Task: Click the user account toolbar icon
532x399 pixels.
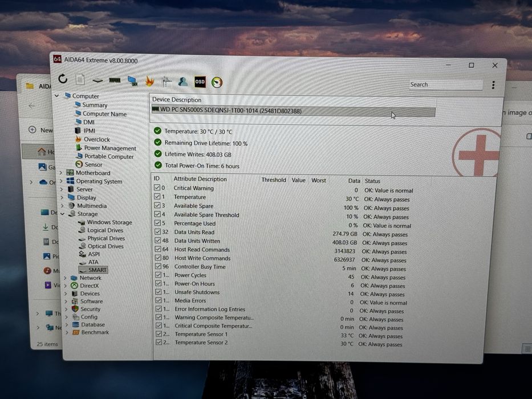Action: (x=183, y=82)
